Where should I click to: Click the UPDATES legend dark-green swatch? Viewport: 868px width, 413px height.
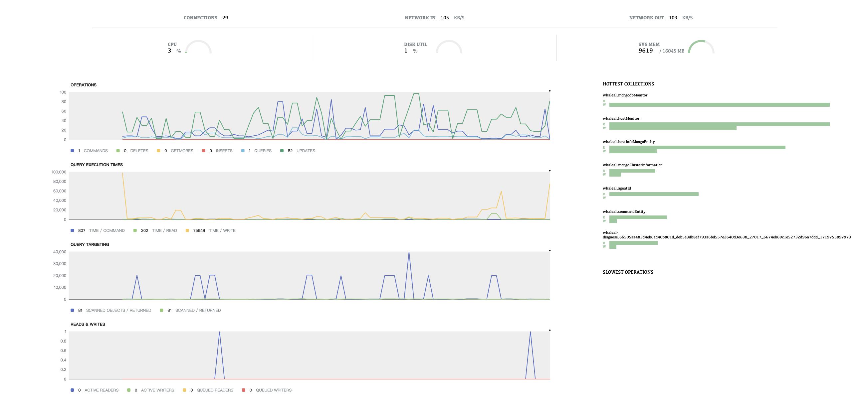click(282, 151)
